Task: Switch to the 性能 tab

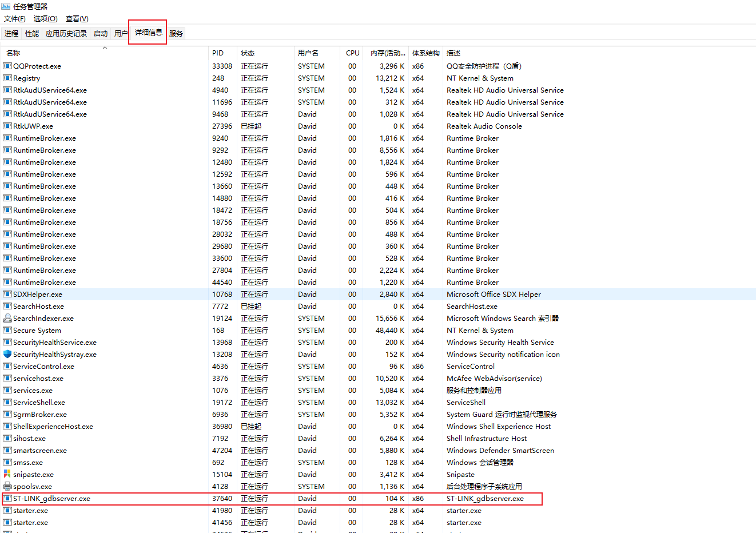Action: [32, 33]
